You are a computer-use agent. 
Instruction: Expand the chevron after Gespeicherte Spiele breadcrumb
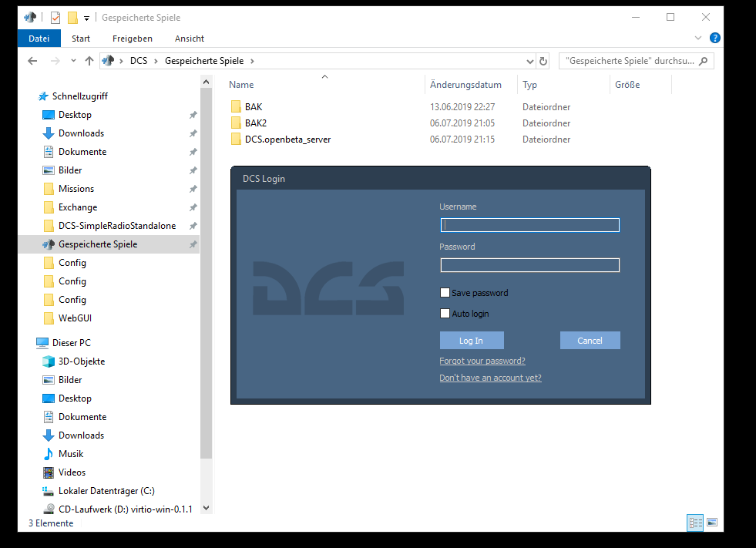click(x=252, y=61)
